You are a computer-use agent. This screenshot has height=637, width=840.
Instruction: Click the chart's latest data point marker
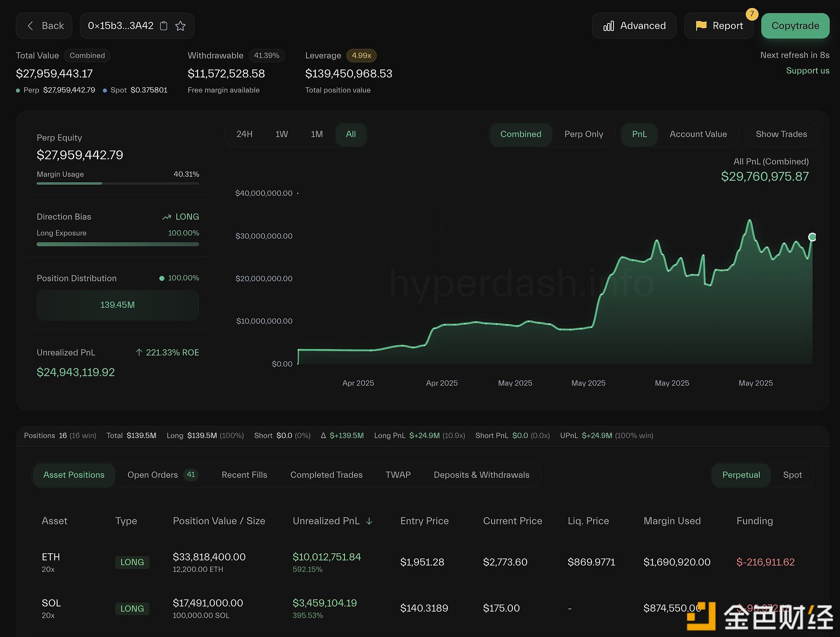tap(812, 237)
